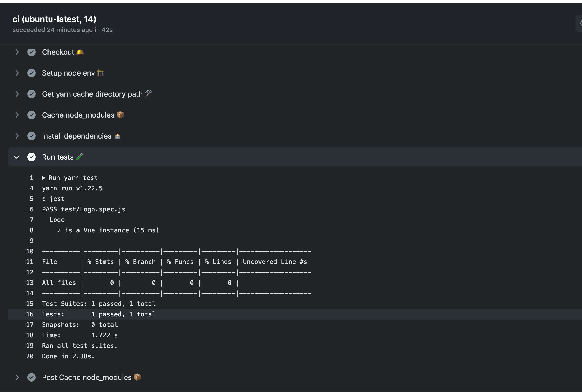Image resolution: width=582 pixels, height=392 pixels.
Task: Collapse the Run tests step chevron
Action: tap(17, 157)
